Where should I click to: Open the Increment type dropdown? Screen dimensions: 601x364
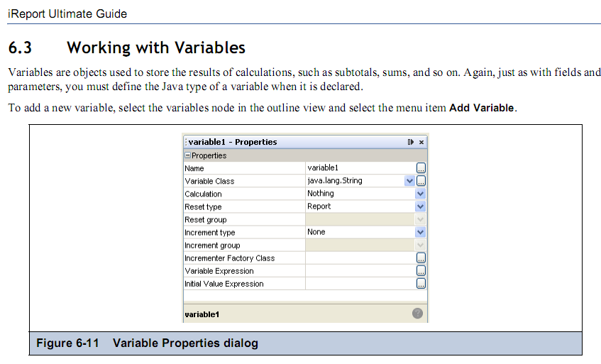point(420,232)
